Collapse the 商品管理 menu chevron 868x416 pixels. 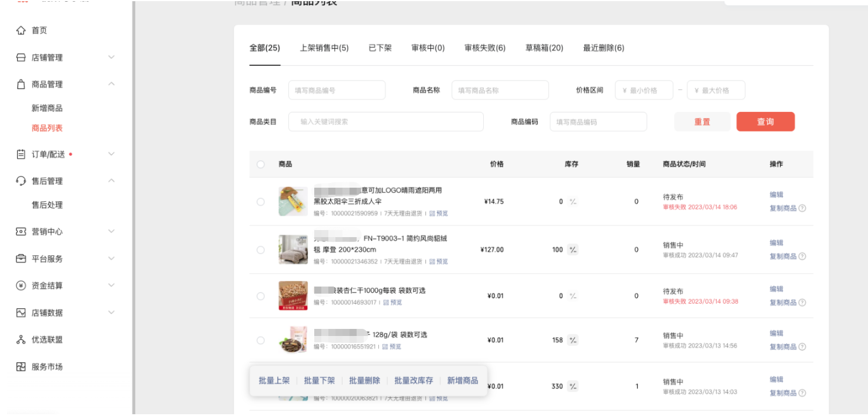(111, 85)
